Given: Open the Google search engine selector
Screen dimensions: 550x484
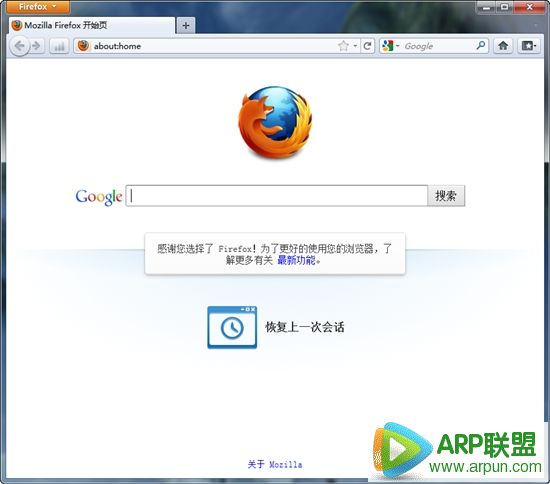Looking at the screenshot, I should pyautogui.click(x=390, y=46).
